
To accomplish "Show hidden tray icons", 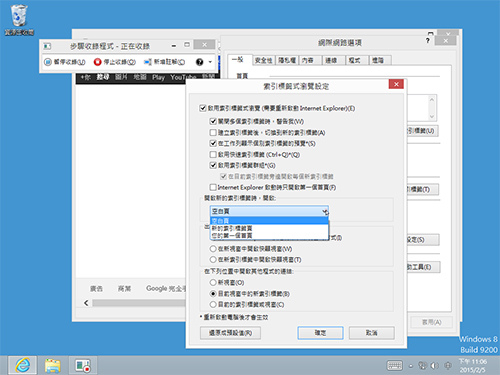I will tap(411, 366).
